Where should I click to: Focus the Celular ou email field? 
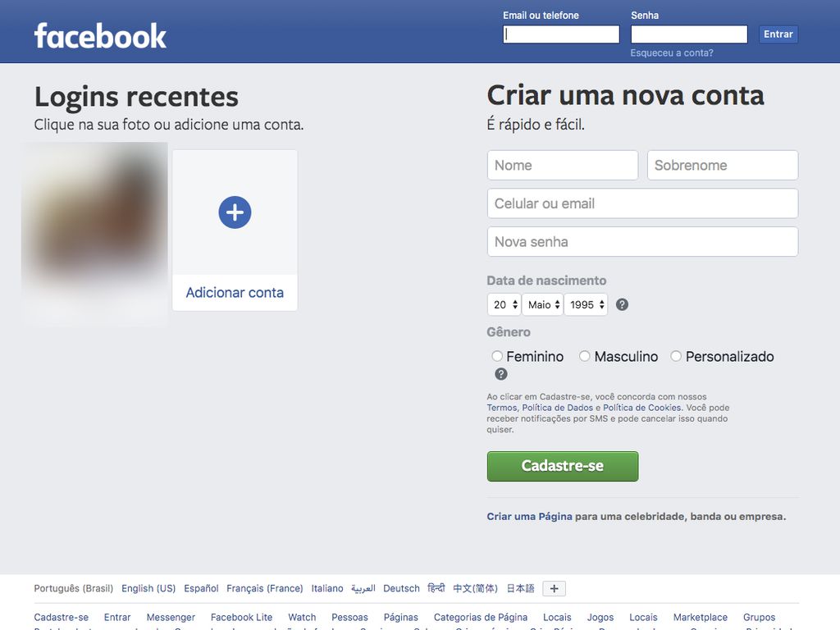click(642, 203)
